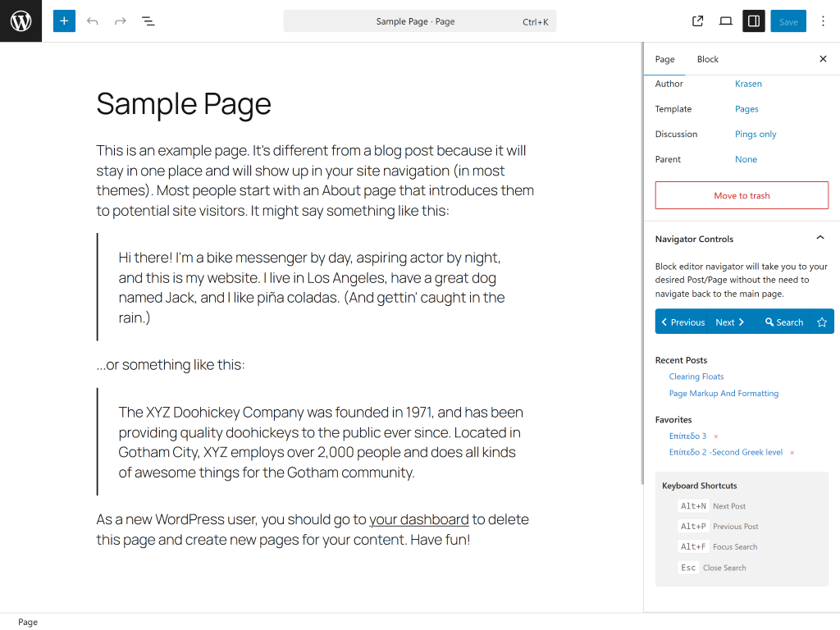Click the star favorite icon in navigator
Image resolution: width=840 pixels, height=630 pixels.
tap(822, 322)
